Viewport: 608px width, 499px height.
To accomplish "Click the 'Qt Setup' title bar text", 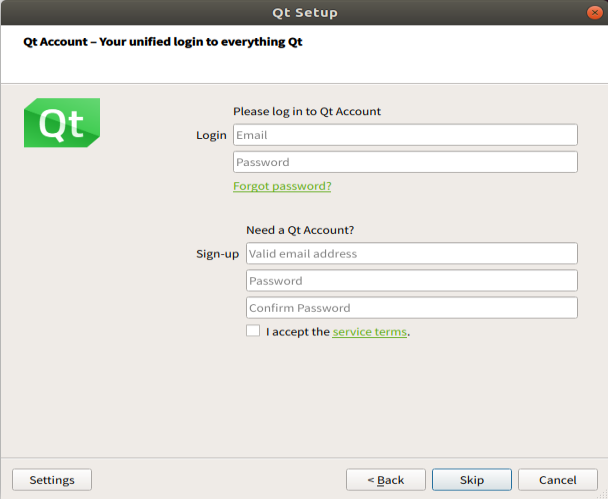I will coord(305,13).
